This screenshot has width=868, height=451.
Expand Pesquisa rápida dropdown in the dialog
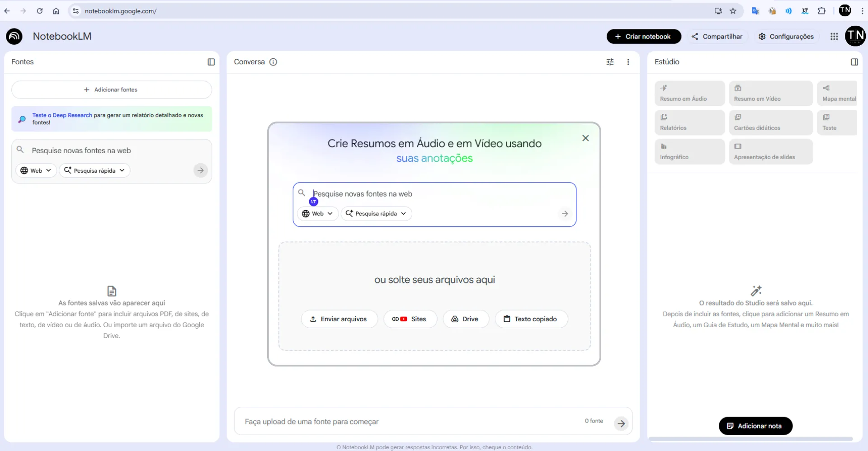click(376, 214)
